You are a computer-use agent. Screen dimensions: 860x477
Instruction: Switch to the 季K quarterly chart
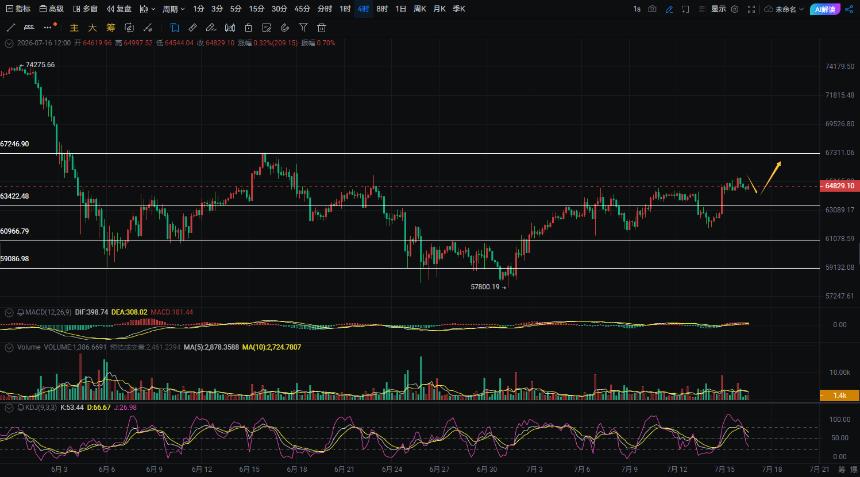point(459,9)
